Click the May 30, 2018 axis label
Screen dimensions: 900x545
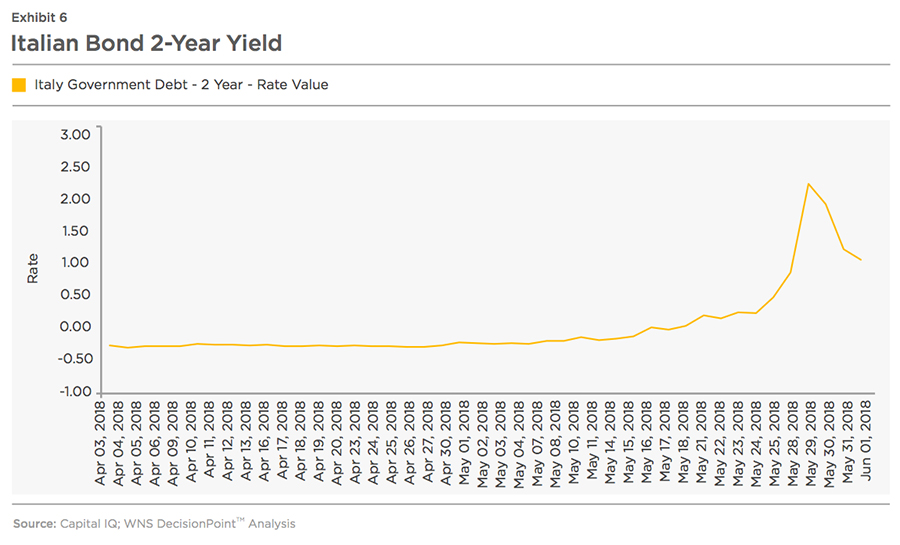click(829, 444)
